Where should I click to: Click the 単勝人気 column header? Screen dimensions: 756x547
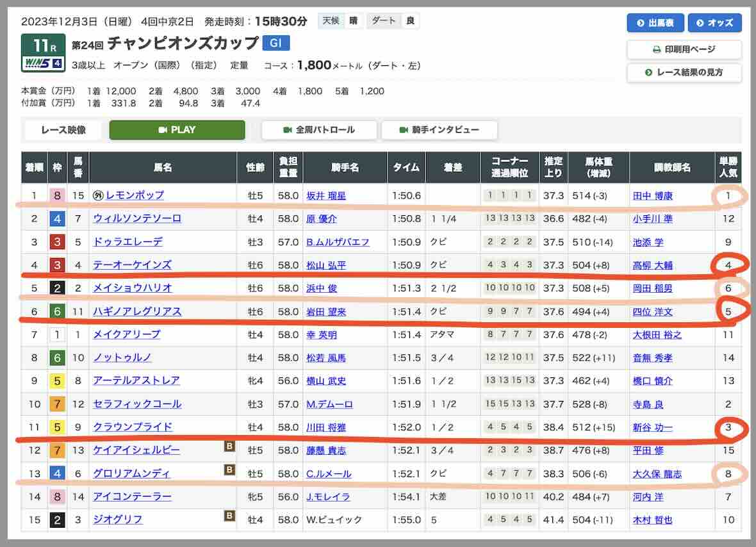click(x=728, y=167)
